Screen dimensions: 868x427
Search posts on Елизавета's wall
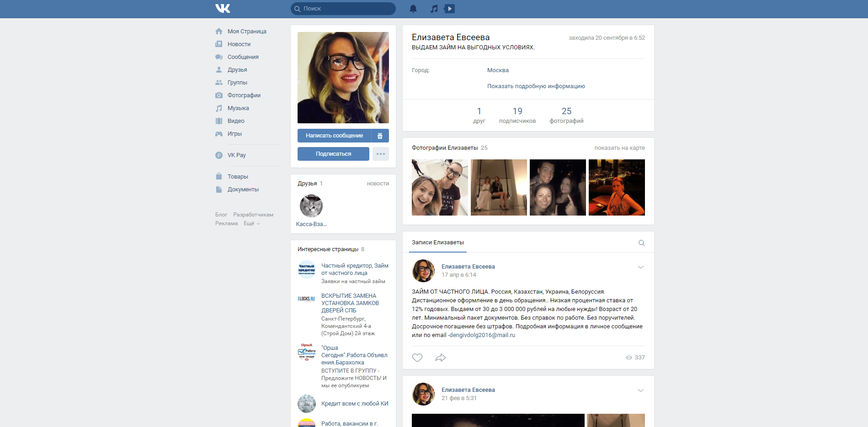[x=641, y=243]
